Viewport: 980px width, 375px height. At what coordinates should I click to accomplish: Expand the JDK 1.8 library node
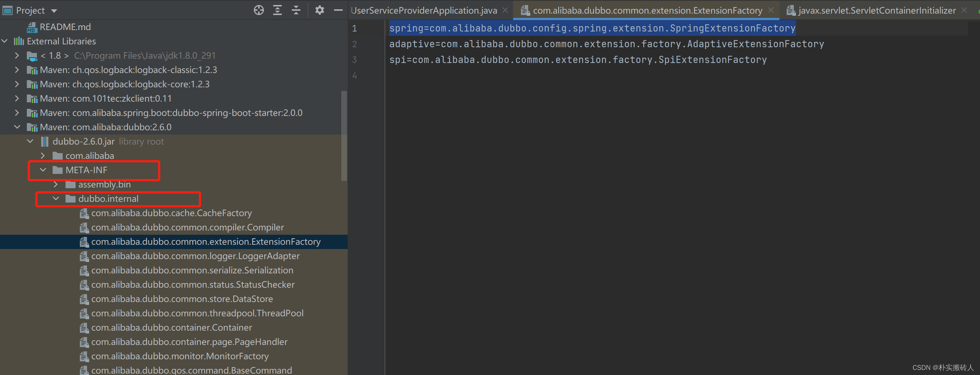(17, 55)
